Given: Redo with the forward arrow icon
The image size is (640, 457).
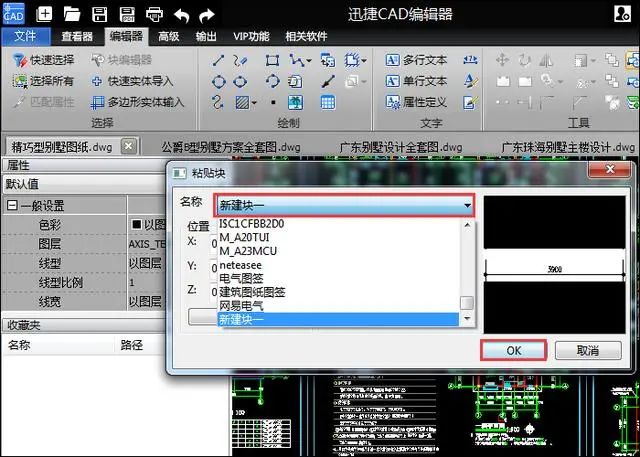Looking at the screenshot, I should coord(207,16).
